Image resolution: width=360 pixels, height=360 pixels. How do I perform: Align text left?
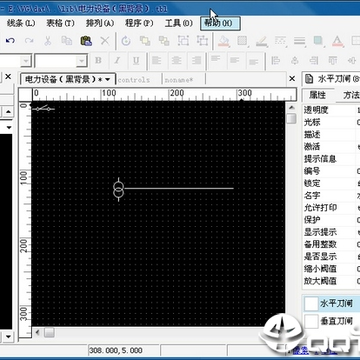pyautogui.click(x=157, y=61)
